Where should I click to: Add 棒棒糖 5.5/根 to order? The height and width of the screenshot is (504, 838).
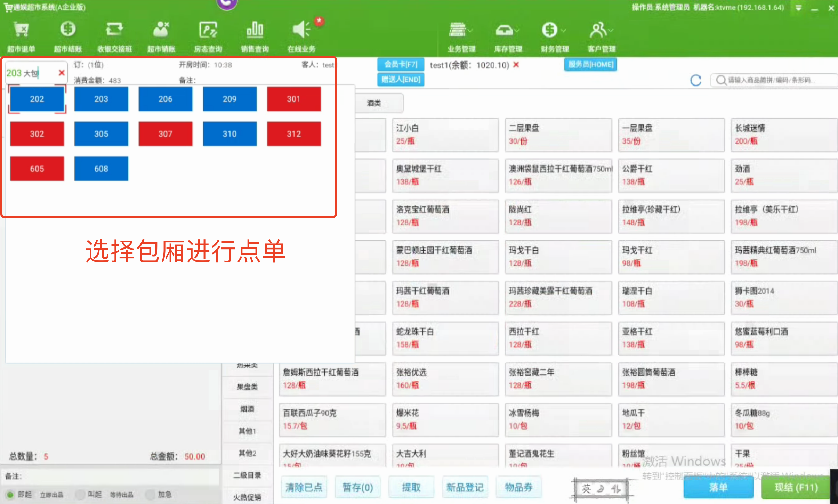coord(784,379)
